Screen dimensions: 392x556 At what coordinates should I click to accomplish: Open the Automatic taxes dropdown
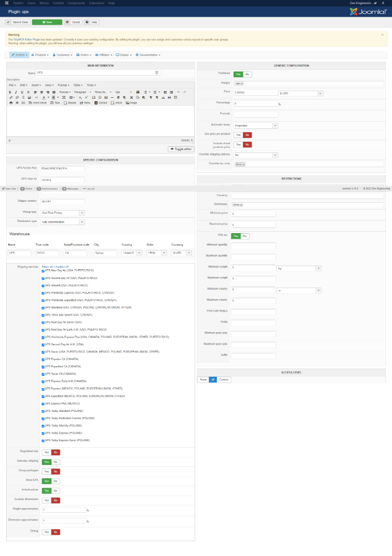(x=256, y=126)
